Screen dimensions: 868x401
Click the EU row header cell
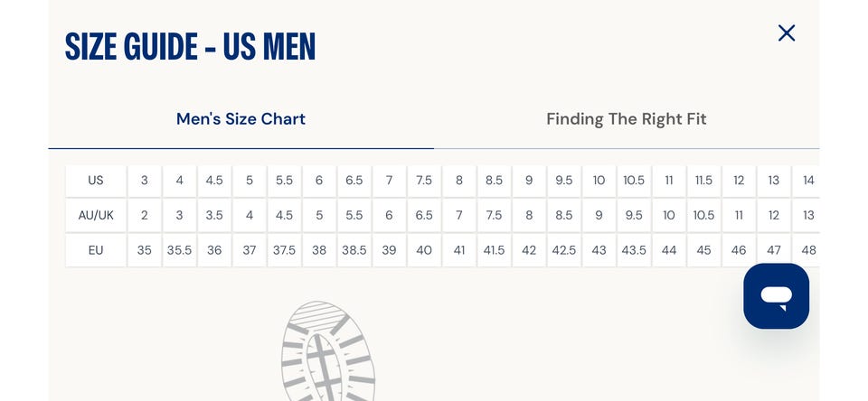point(96,250)
